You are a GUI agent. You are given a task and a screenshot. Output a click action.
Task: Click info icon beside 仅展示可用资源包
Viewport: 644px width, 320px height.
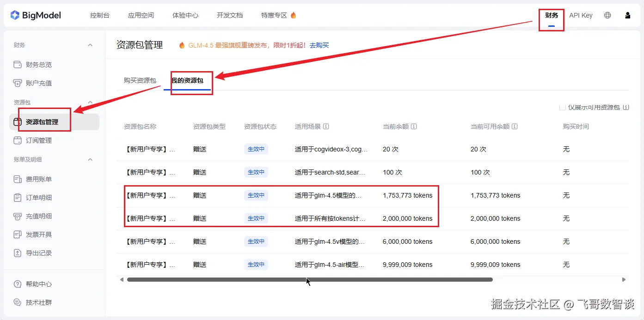[x=626, y=107]
